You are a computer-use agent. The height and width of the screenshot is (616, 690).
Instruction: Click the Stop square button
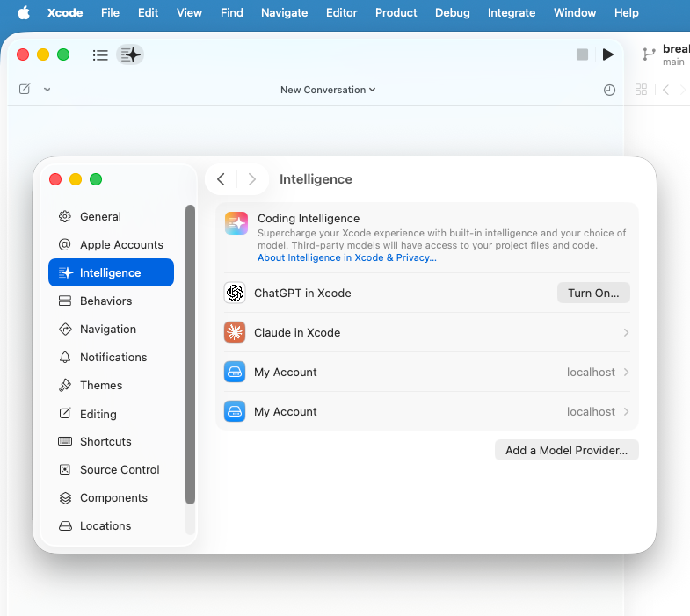coord(582,54)
